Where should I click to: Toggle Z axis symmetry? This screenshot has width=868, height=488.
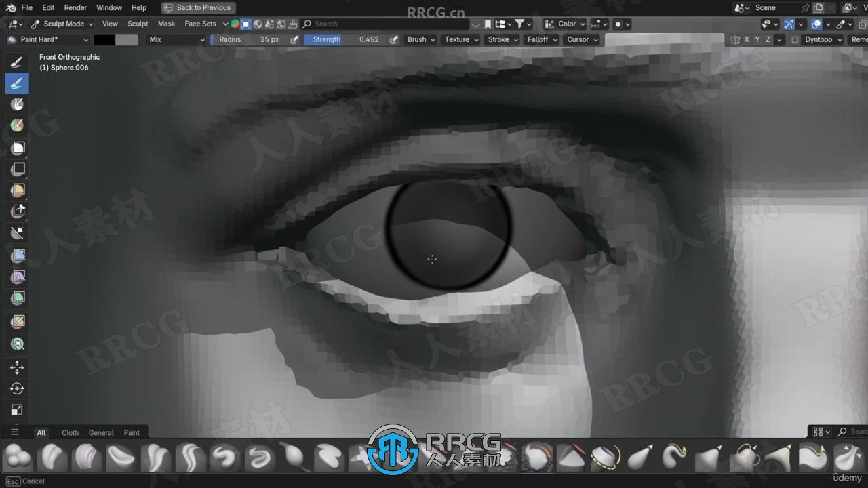[x=768, y=39]
